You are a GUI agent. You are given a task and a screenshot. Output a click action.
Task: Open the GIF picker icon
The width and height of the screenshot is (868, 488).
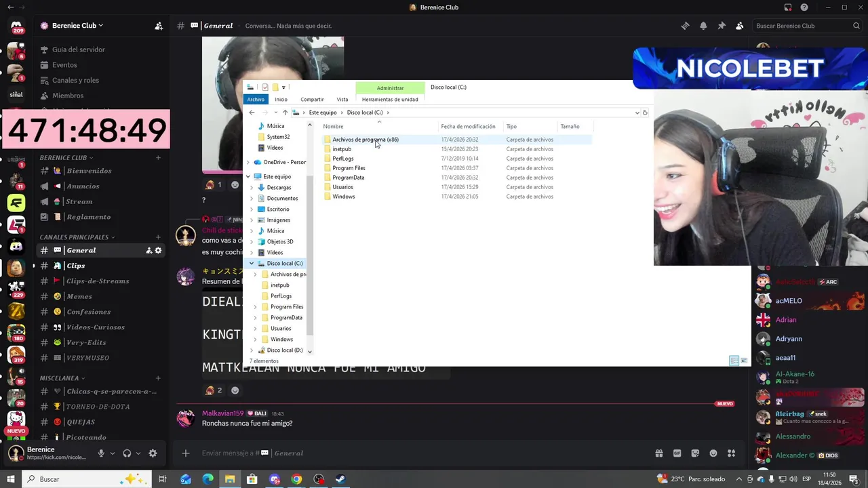pos(677,453)
